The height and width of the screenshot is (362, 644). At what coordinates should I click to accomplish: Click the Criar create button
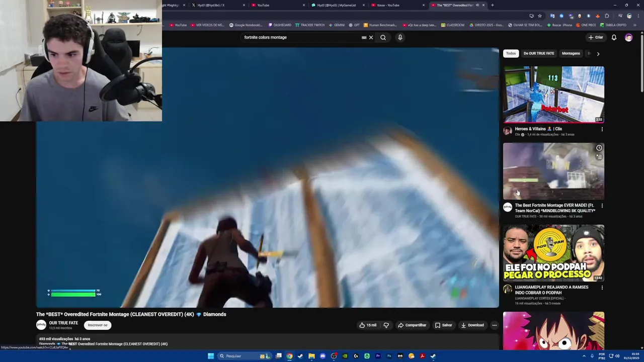tap(596, 37)
